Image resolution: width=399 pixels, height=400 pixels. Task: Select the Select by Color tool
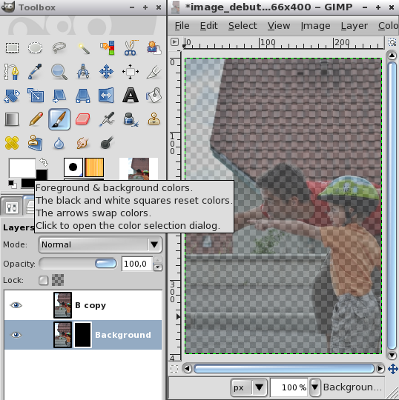coord(107,48)
